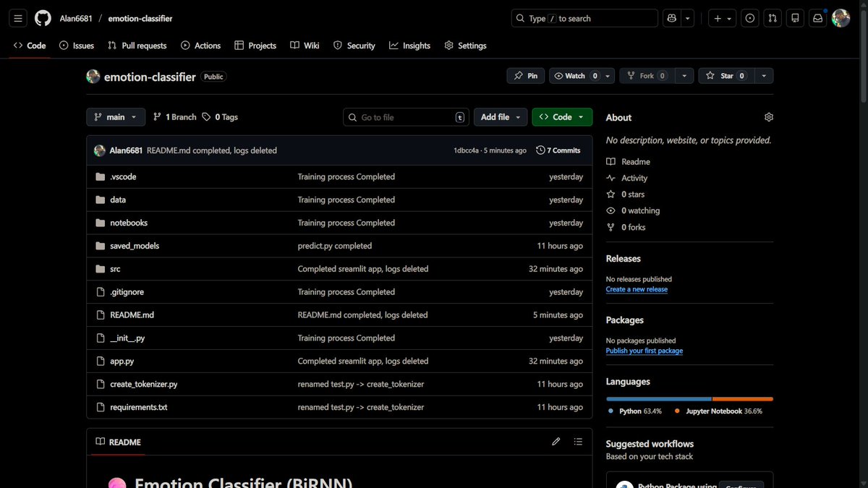
Task: Open the create new plus dropdown
Action: tap(722, 18)
